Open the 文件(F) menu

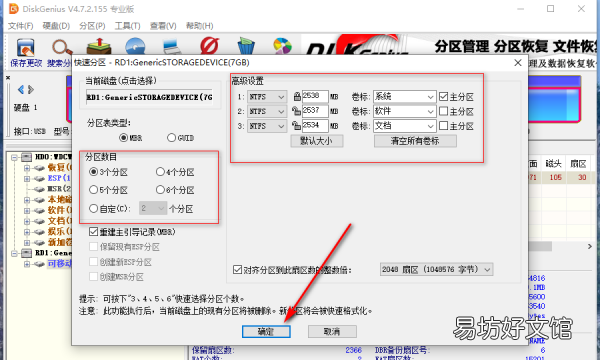click(x=21, y=26)
